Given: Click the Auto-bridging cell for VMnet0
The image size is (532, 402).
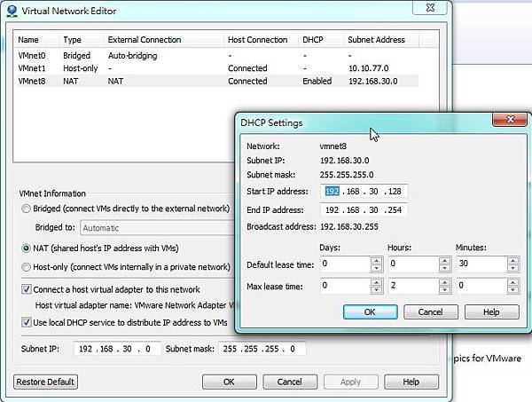Looking at the screenshot, I should click(x=133, y=56).
